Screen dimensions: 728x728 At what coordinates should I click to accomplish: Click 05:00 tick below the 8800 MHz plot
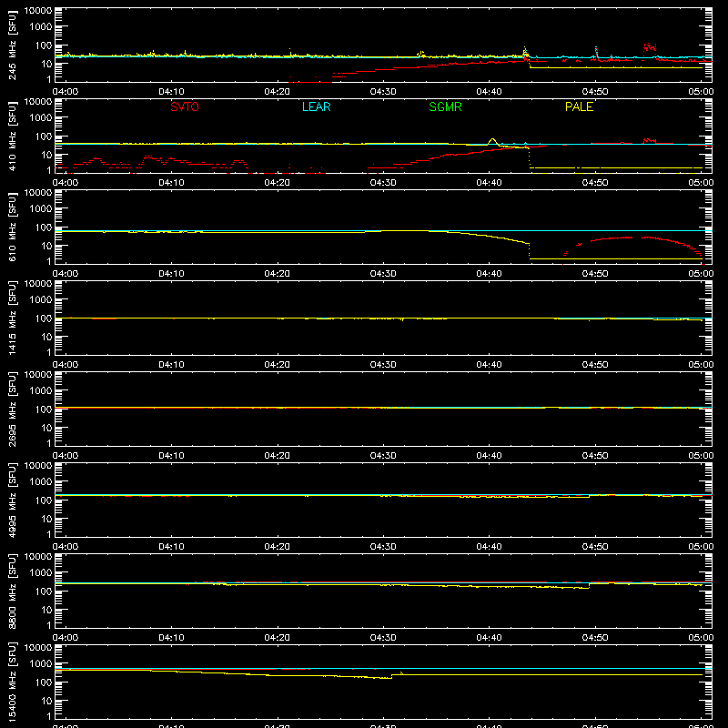point(701,638)
